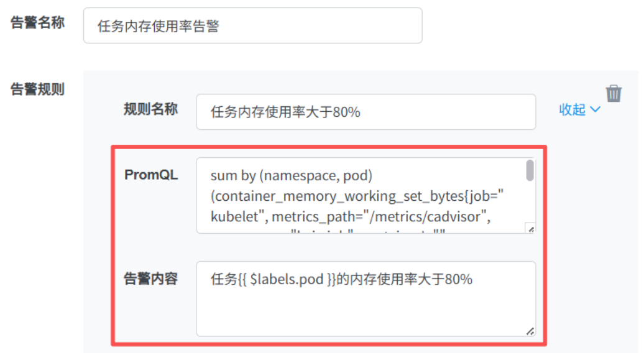Click the 收起 link
644x358 pixels.
[573, 110]
